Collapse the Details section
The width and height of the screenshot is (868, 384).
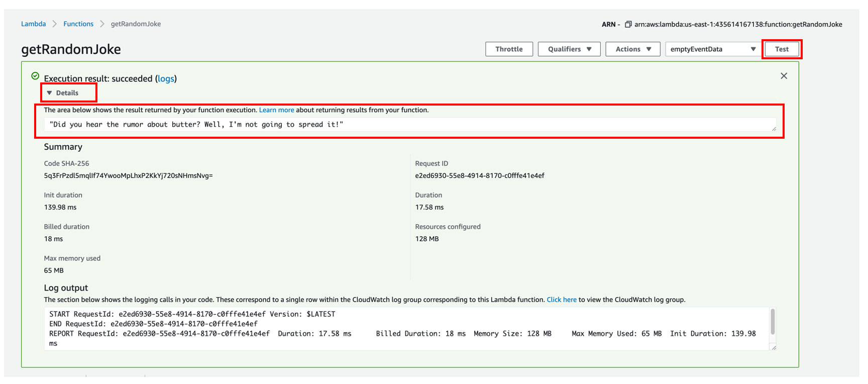[63, 93]
